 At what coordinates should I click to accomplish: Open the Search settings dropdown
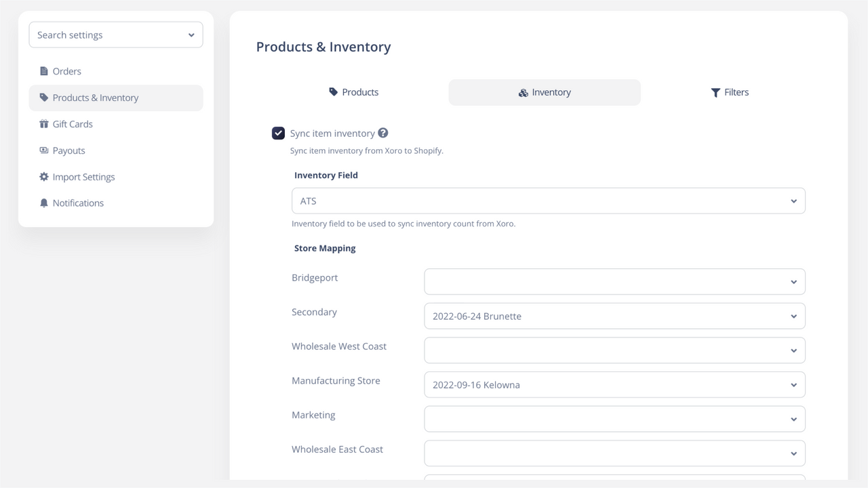click(116, 35)
